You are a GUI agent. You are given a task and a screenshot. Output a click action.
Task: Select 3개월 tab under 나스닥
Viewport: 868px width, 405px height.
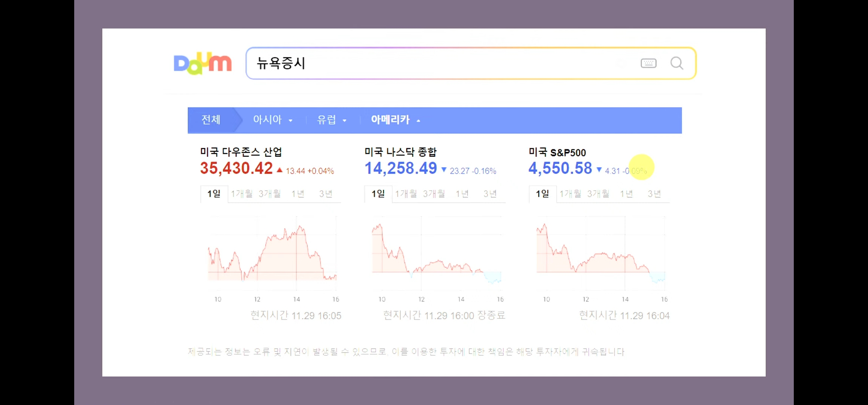(434, 194)
